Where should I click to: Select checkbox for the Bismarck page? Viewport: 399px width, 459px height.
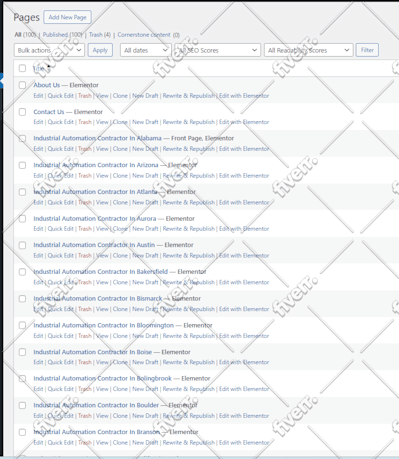(22, 299)
